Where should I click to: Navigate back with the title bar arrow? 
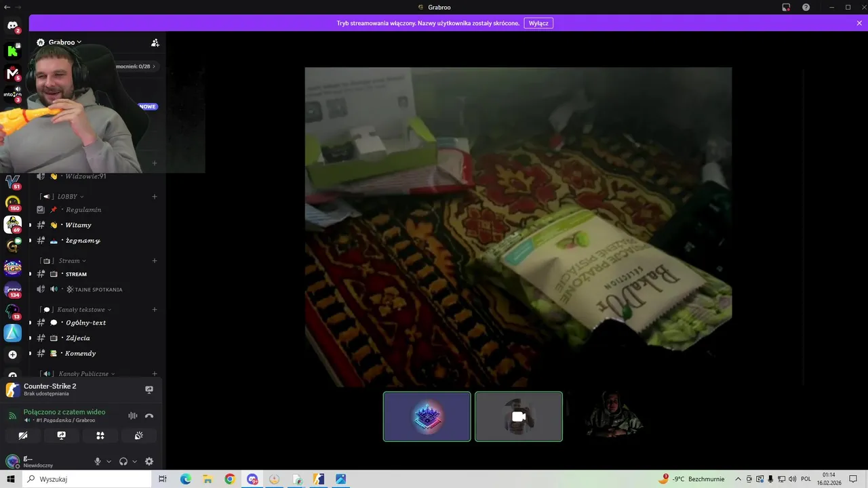click(7, 7)
